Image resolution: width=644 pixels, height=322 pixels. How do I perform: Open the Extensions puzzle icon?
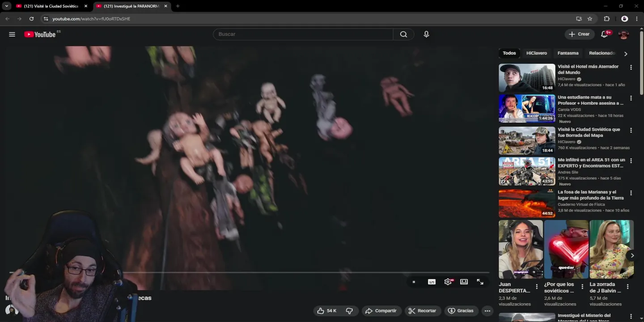pyautogui.click(x=607, y=19)
